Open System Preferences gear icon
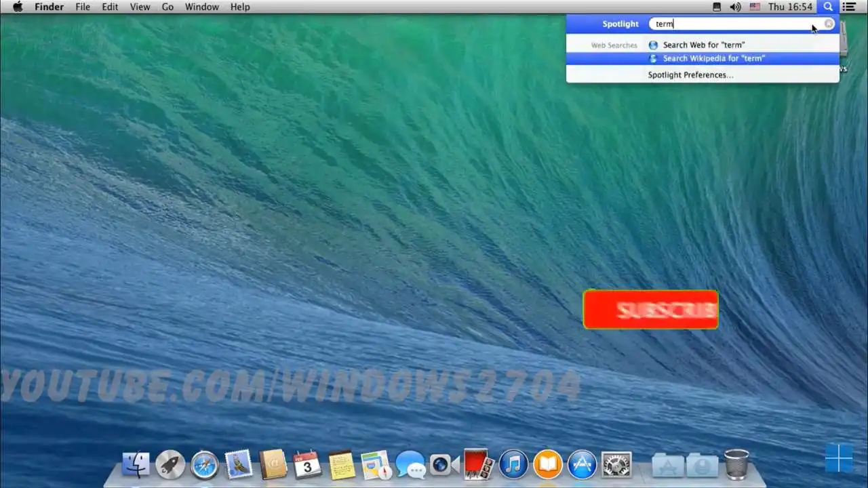The image size is (868, 488). 616,465
